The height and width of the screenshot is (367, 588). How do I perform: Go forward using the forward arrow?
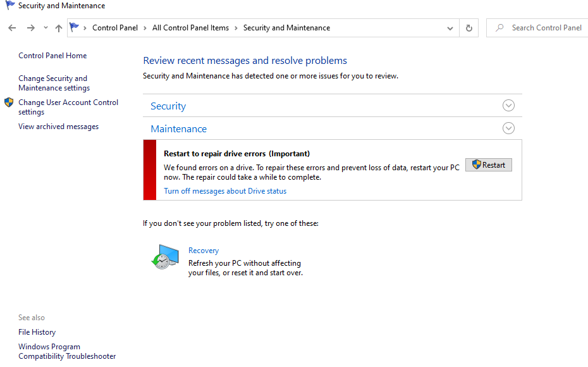tap(31, 28)
